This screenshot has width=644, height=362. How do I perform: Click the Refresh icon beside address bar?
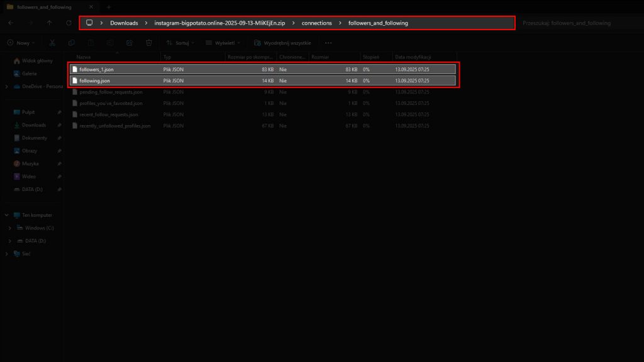[69, 23]
